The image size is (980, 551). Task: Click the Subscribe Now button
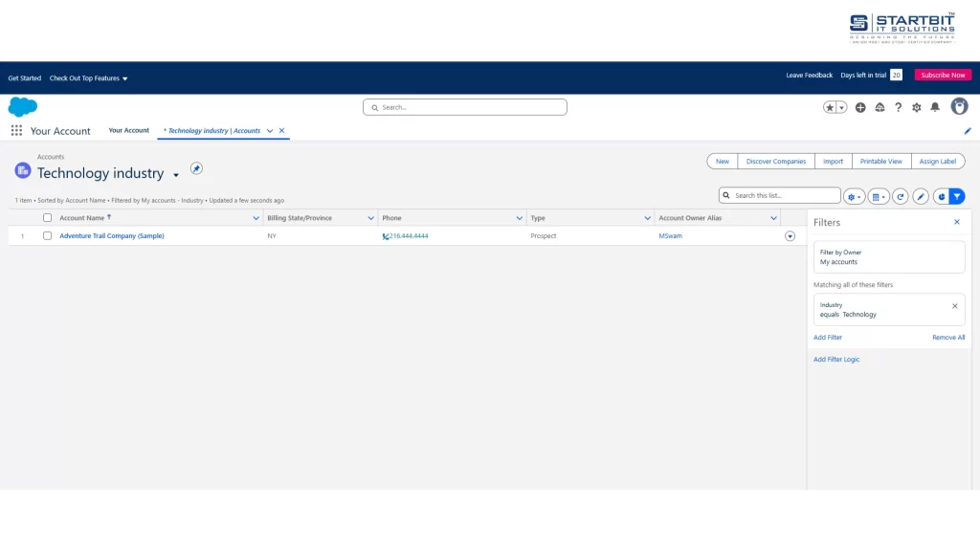(943, 75)
